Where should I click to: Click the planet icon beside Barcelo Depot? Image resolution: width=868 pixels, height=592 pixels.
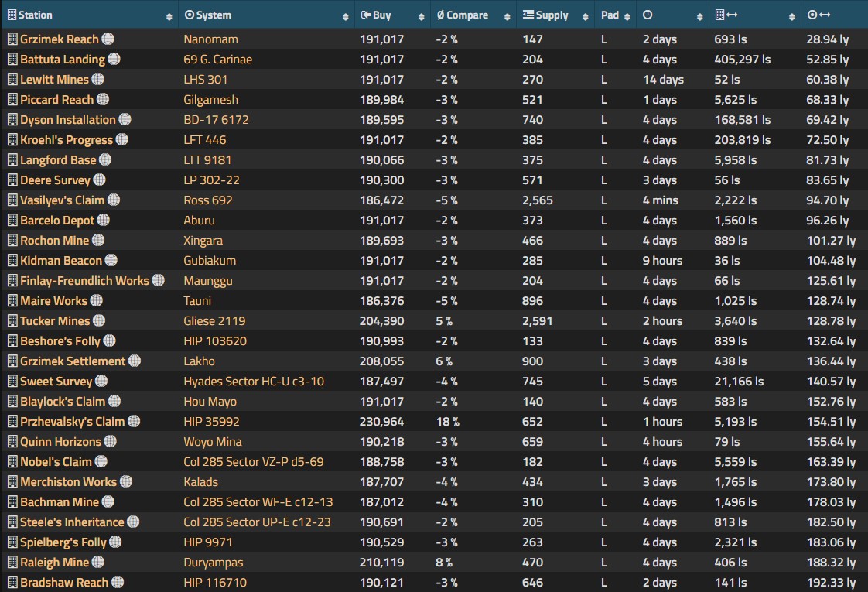104,220
